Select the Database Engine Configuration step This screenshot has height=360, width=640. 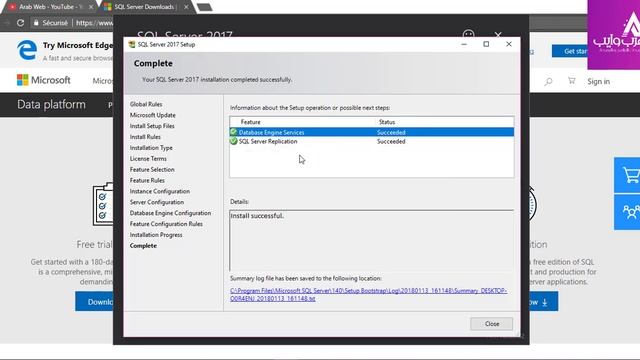[x=170, y=213]
